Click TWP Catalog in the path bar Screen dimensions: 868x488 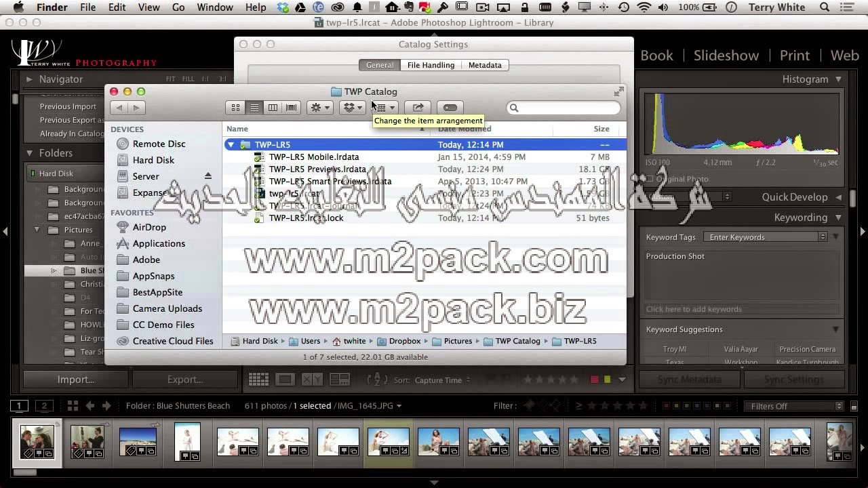[x=511, y=342]
